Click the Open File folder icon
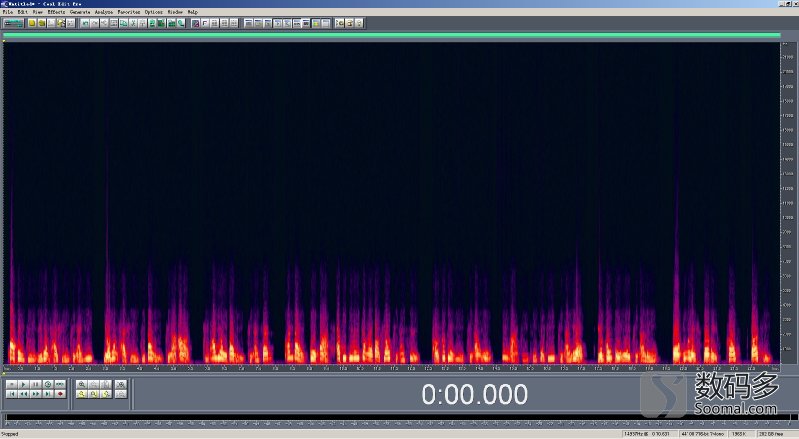 click(x=43, y=22)
